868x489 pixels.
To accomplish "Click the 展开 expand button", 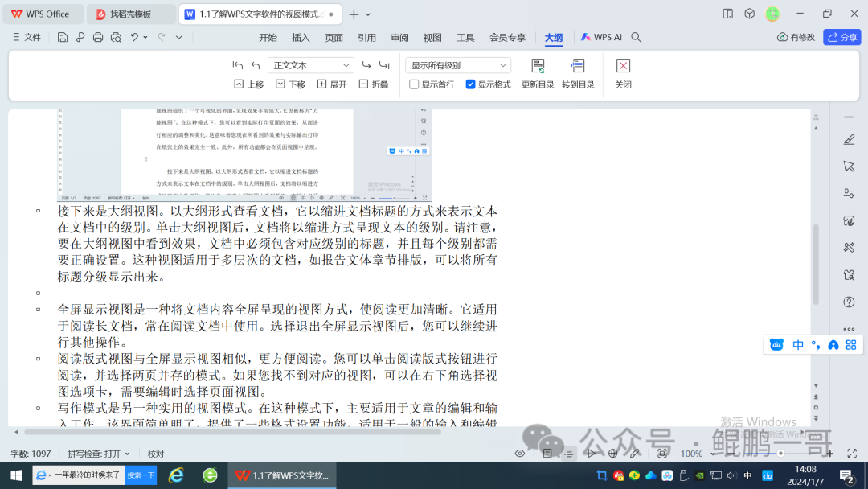I will [x=332, y=84].
